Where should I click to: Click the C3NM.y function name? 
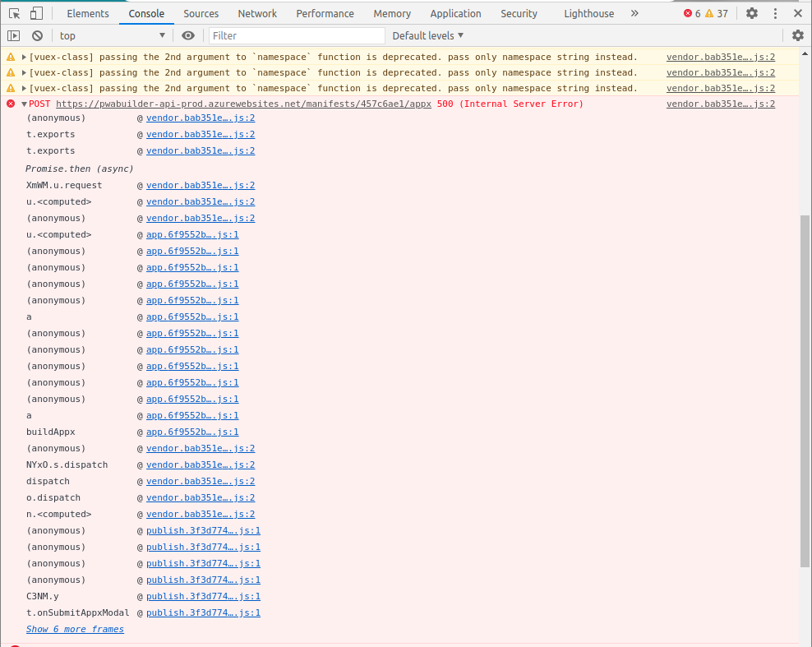coord(43,596)
